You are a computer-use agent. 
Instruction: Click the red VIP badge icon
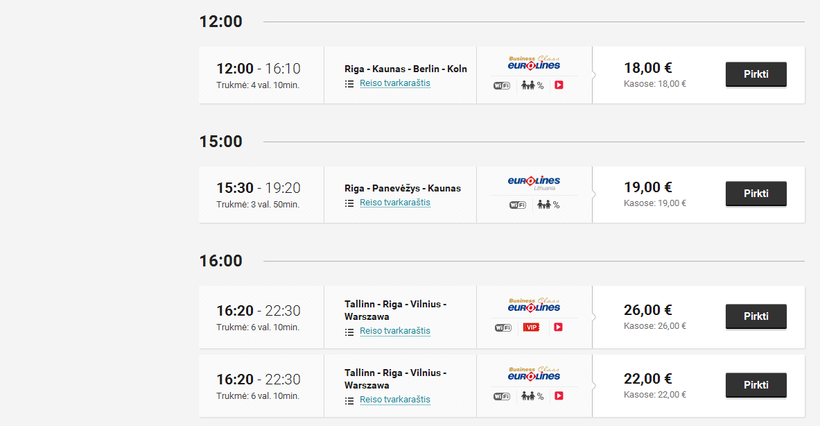tap(531, 327)
